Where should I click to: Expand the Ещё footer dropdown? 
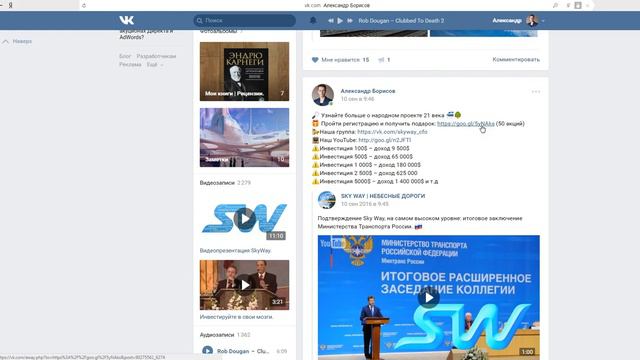point(154,64)
